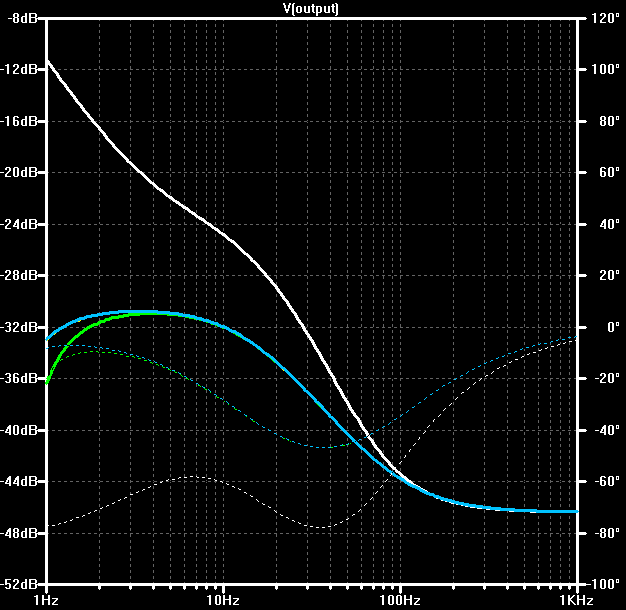
Task: Click the -52dB magnitude axis label
Action: tap(20, 584)
